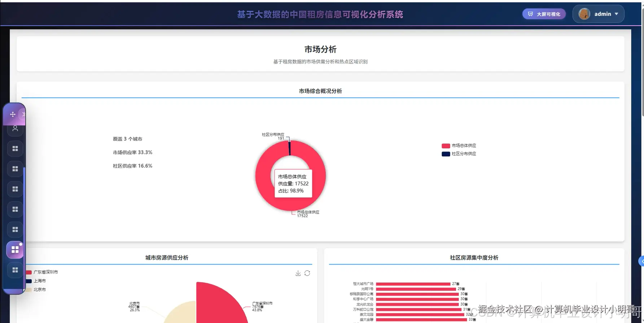Click the red 市场总体供应 legend swatch
The height and width of the screenshot is (323, 644).
446,146
